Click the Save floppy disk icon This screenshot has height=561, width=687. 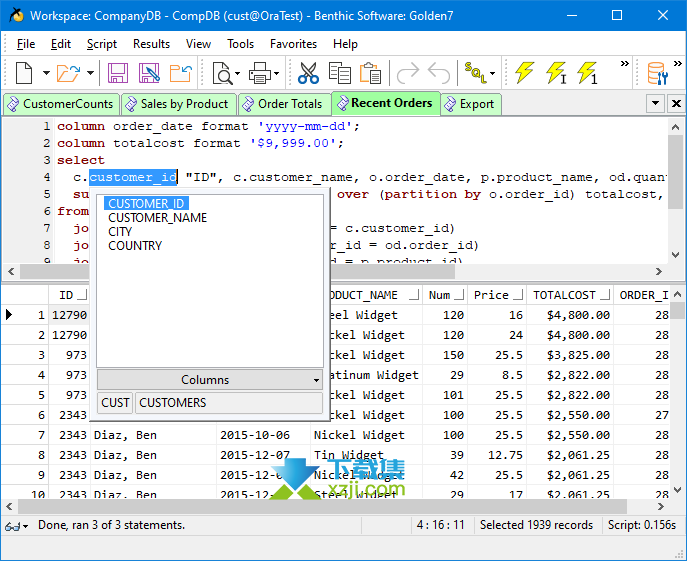click(x=117, y=73)
